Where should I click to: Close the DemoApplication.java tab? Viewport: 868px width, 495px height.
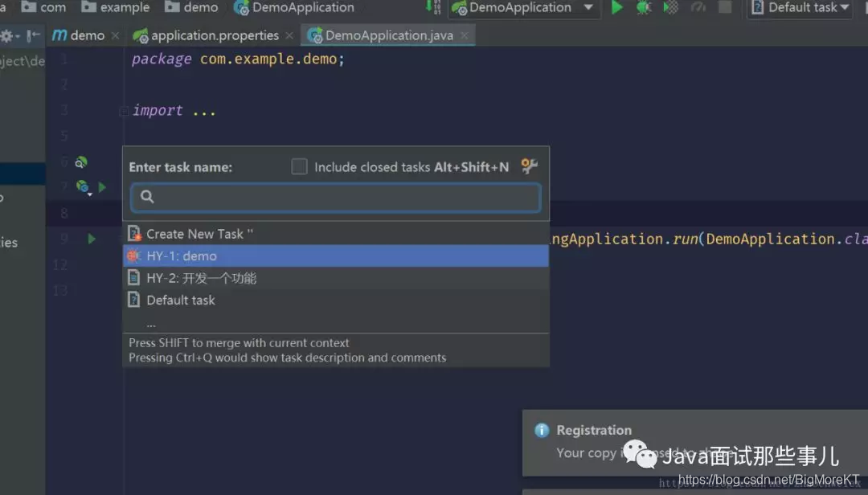tap(465, 36)
